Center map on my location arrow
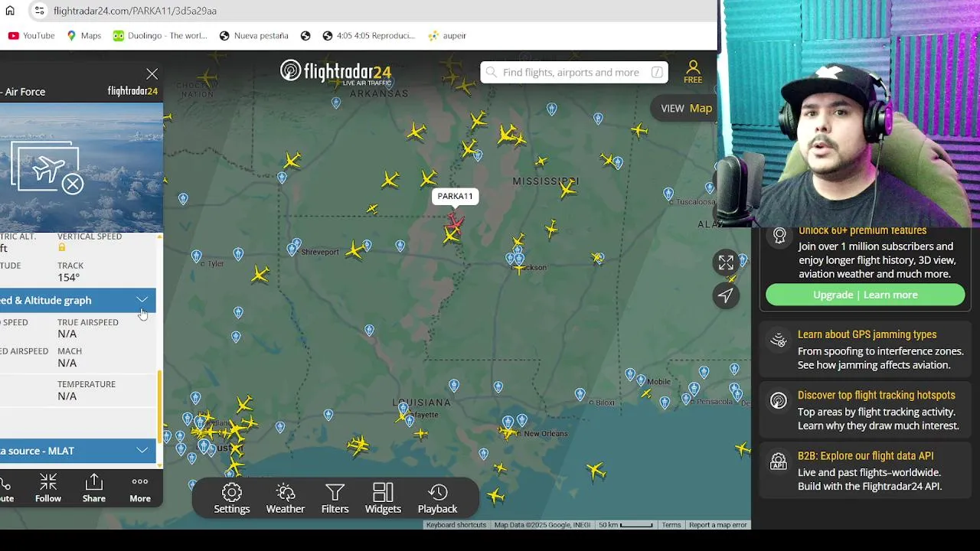 (726, 295)
